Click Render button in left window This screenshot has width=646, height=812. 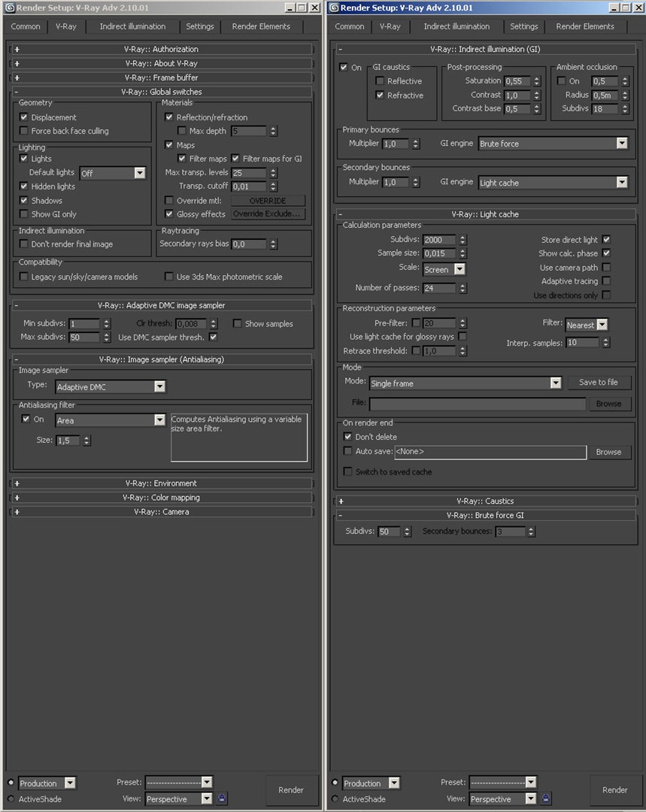pos(291,789)
